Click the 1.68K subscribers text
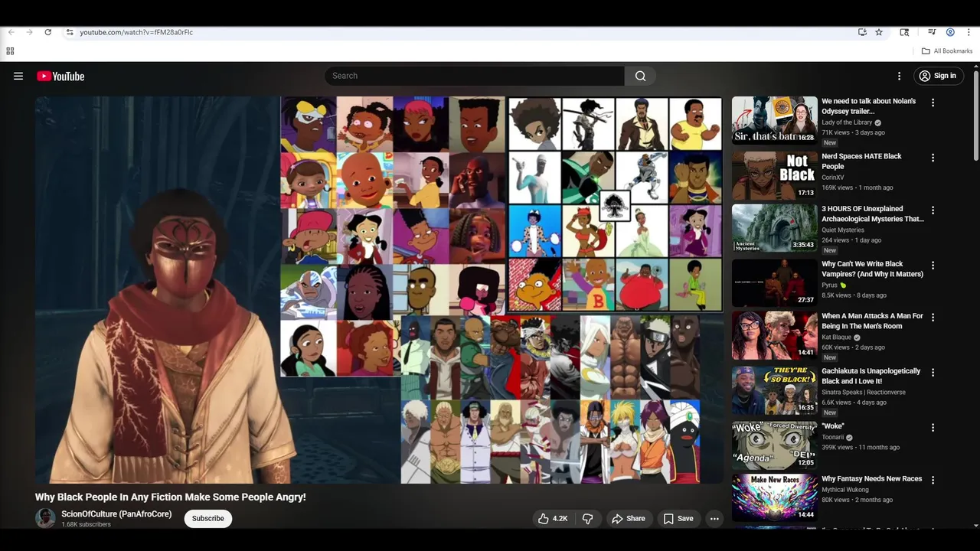 (87, 524)
